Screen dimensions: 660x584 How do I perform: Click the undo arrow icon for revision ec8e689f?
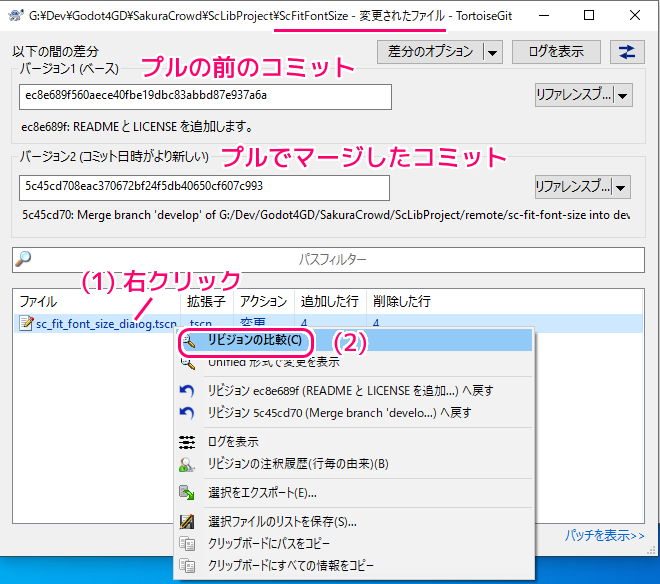(x=187, y=391)
